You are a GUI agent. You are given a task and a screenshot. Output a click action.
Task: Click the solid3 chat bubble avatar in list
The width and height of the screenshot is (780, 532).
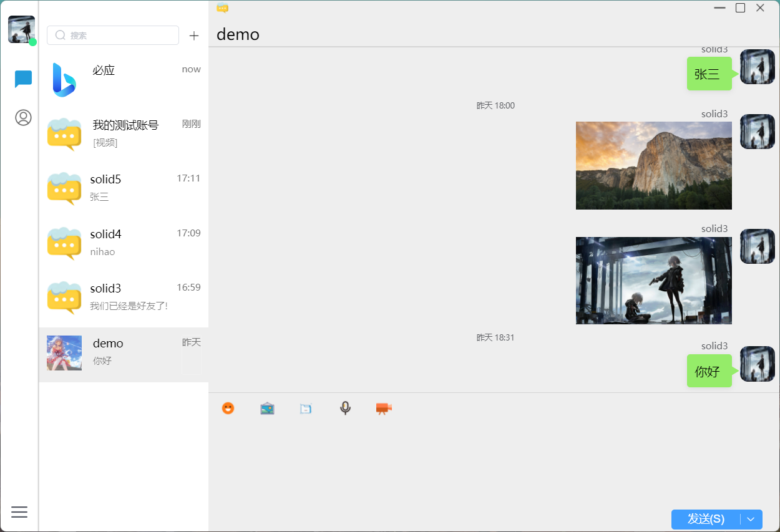tap(64, 297)
